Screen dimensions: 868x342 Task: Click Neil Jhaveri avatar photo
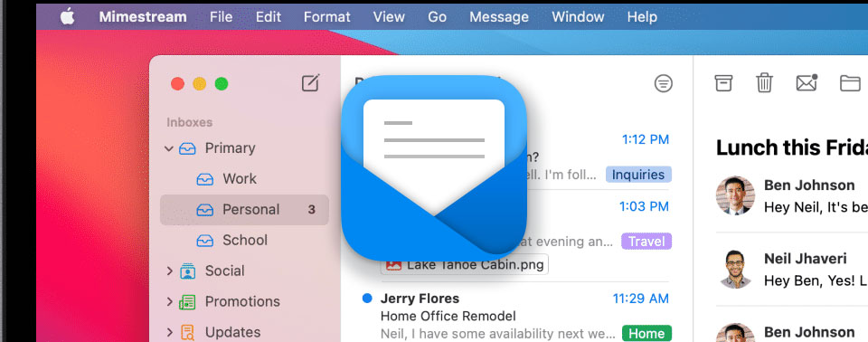tap(735, 269)
